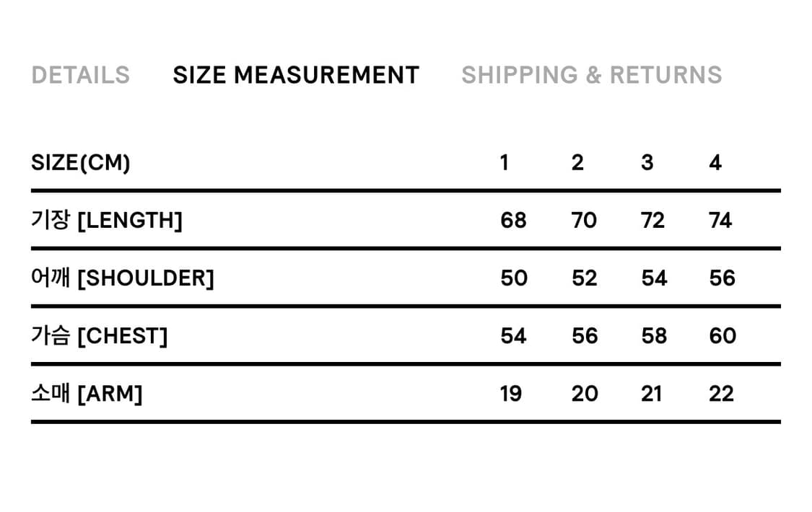812x512 pixels.
Task: Open the DETAILS tab
Action: click(x=81, y=75)
